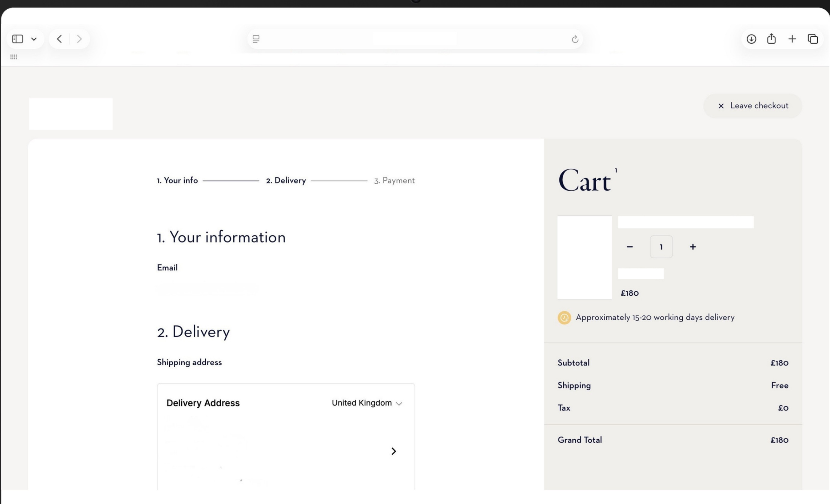Click the store logo
This screenshot has height=504, width=830.
pos(71,114)
